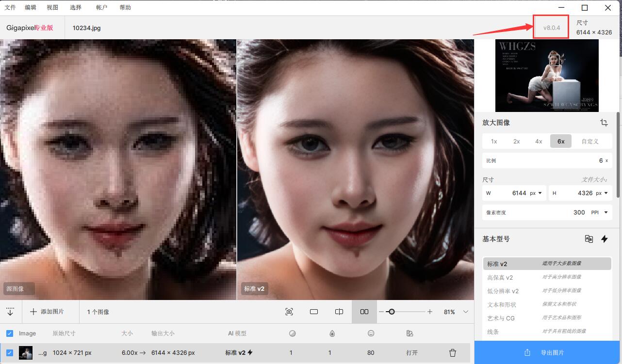Click the 导出图片 export button
The image size is (622, 364).
pyautogui.click(x=548, y=353)
